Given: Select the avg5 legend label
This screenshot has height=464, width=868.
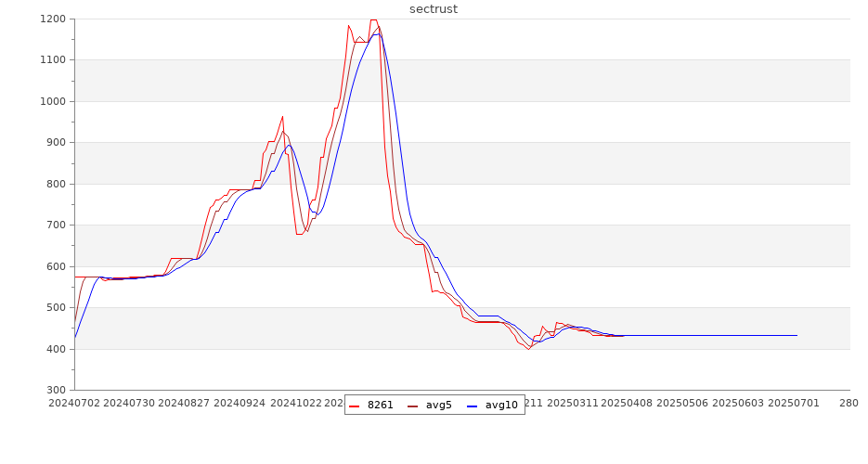Looking at the screenshot, I should coord(438,405).
